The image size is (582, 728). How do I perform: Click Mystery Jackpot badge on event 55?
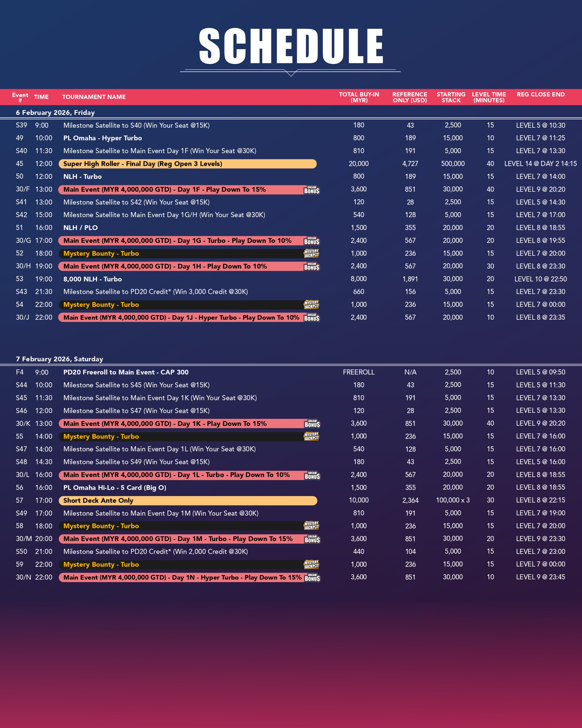click(311, 436)
